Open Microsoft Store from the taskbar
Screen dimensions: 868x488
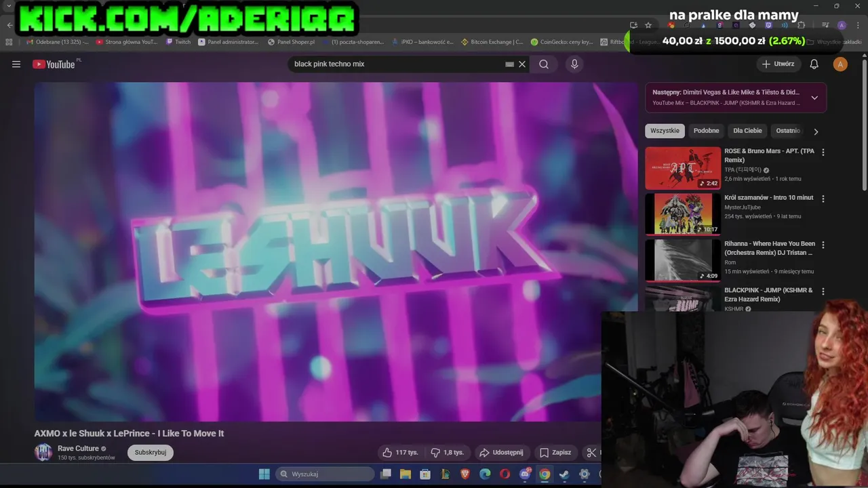pyautogui.click(x=425, y=474)
